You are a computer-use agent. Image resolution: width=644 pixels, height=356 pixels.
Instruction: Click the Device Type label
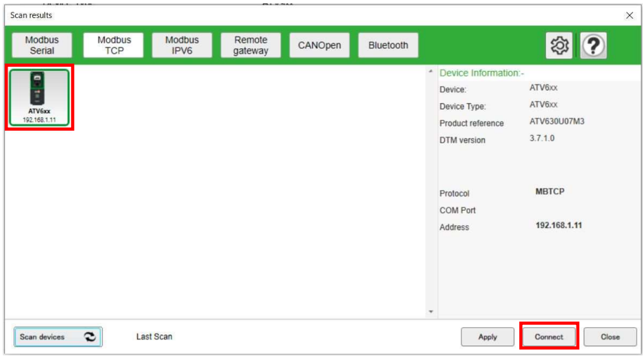(x=462, y=106)
